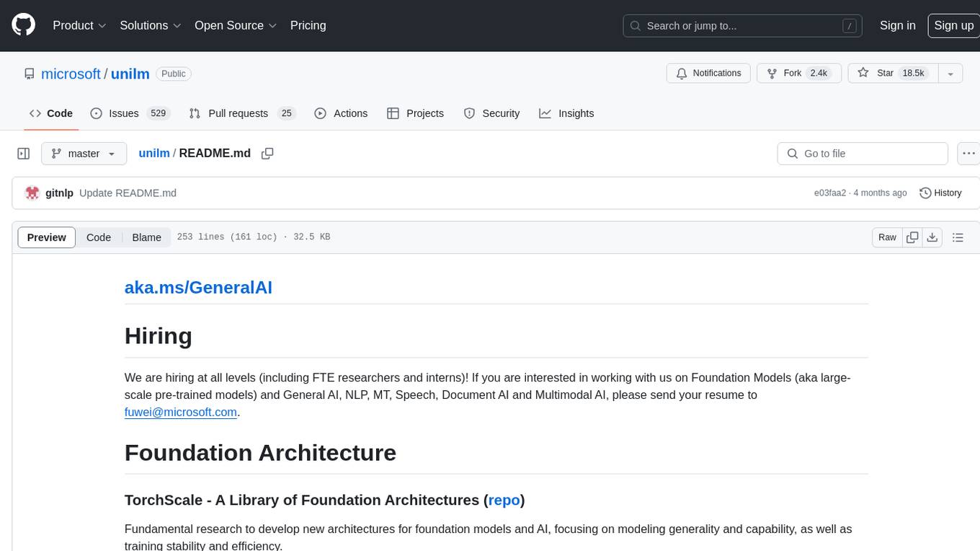Switch to the Actions tab

click(x=341, y=113)
